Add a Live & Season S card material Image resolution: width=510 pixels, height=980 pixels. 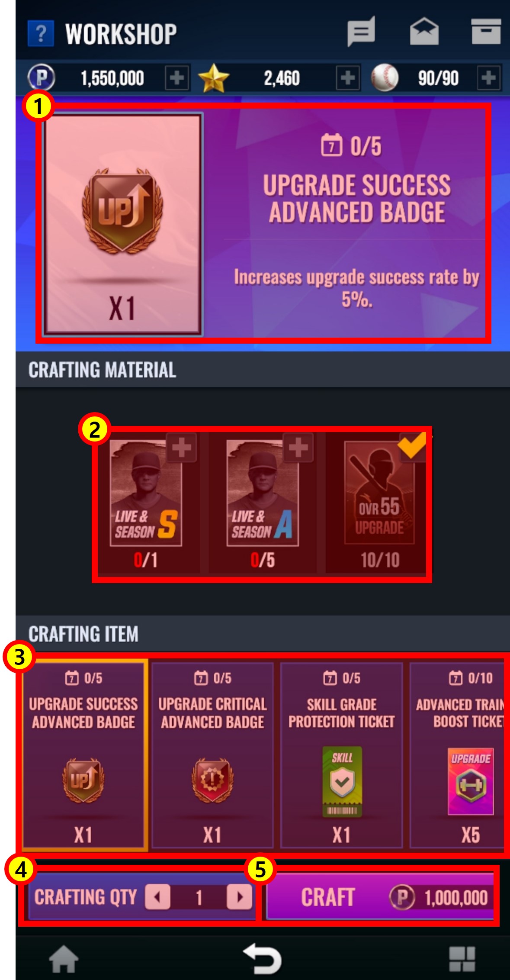182,448
